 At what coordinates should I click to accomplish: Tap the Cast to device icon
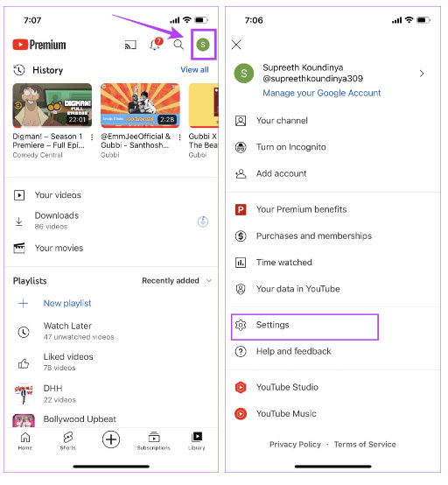pos(130,45)
